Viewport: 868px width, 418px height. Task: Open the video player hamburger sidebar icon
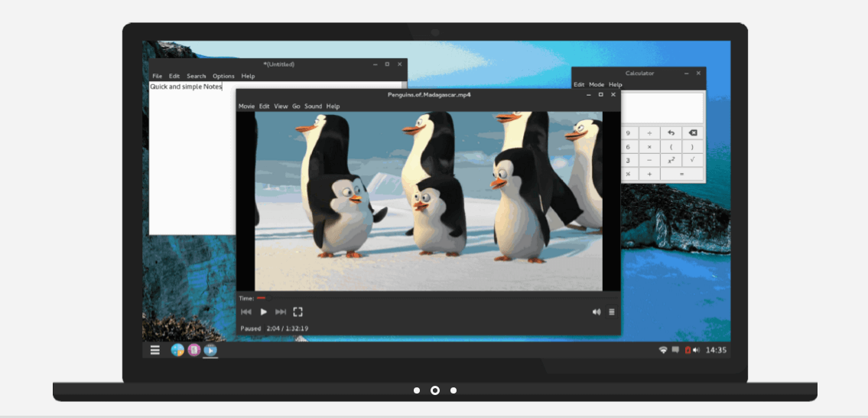point(612,312)
